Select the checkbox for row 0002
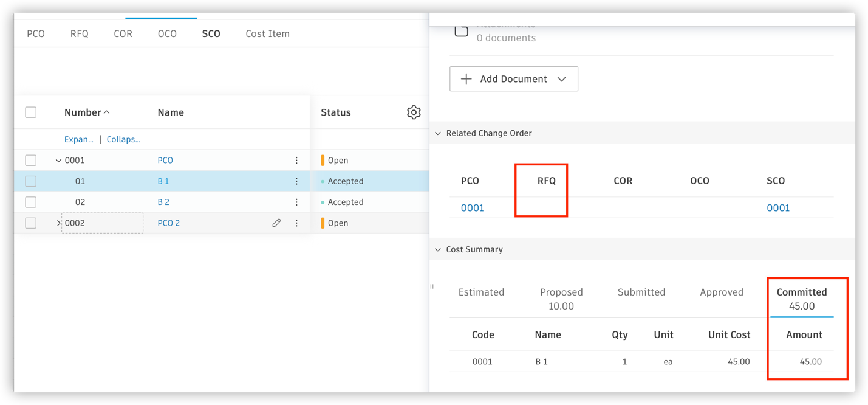Screen dimensions: 868x405 [x=31, y=223]
